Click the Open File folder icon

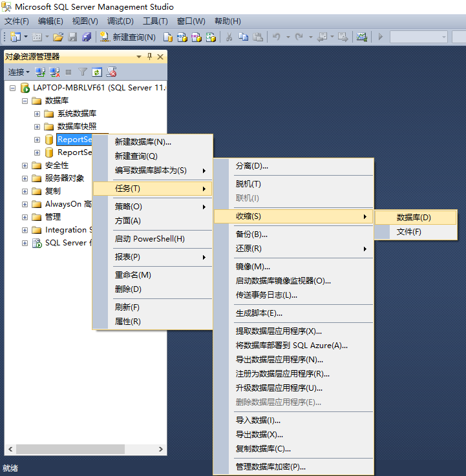pyautogui.click(x=58, y=37)
